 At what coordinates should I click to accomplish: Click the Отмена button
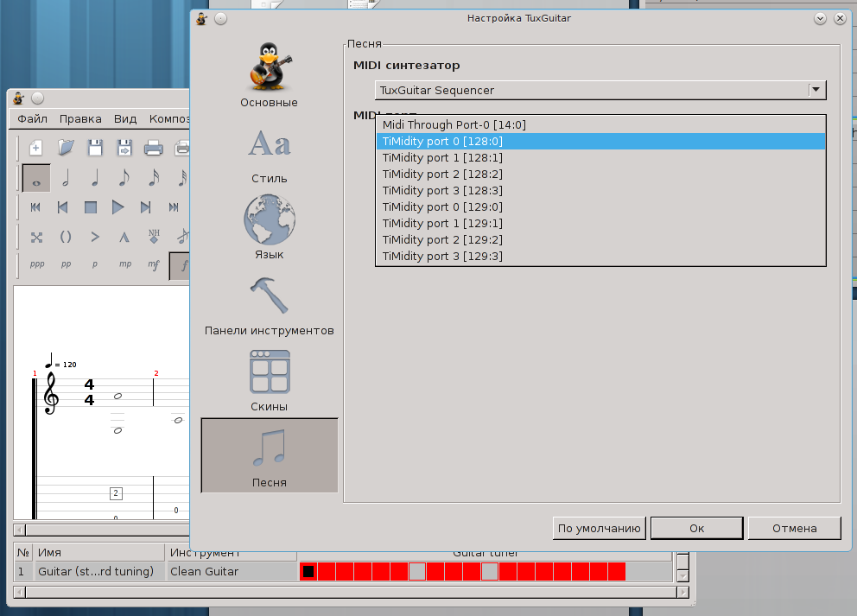click(x=794, y=529)
